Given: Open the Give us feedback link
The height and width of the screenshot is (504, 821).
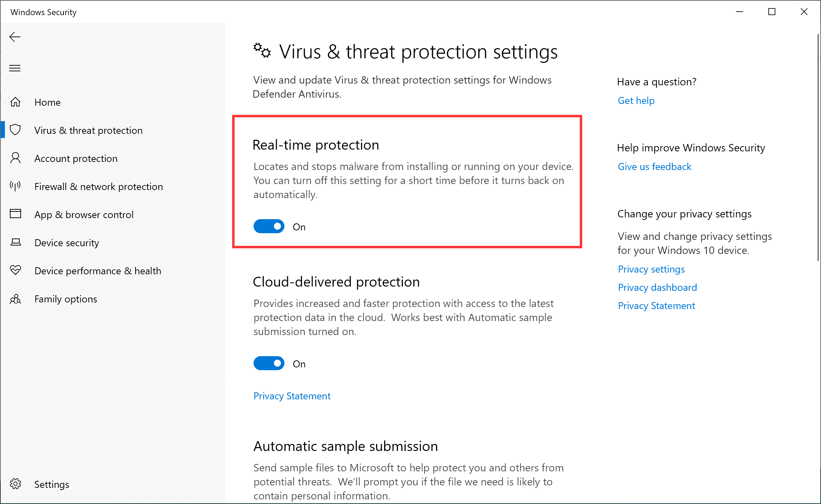Looking at the screenshot, I should 654,166.
